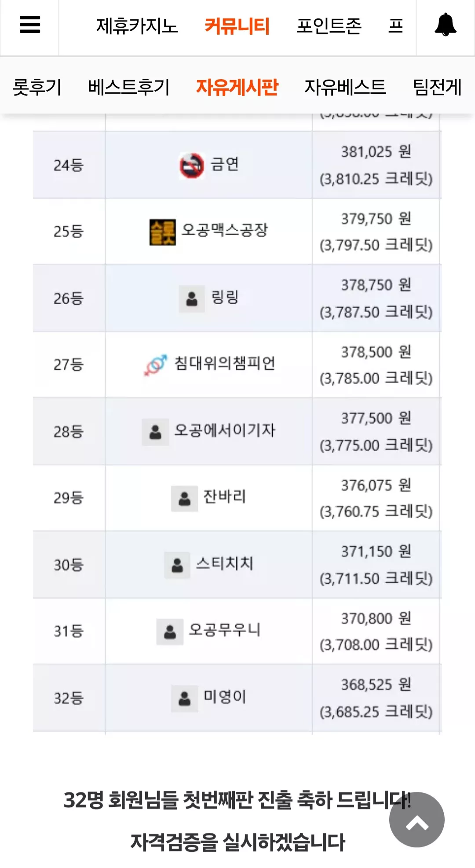Open the 자유베스트 tab
Viewport: 475px width, 868px height.
345,87
